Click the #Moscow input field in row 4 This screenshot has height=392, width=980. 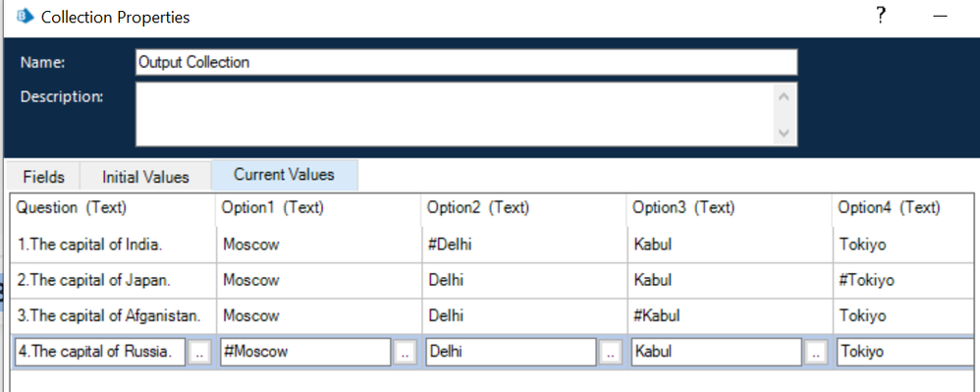click(x=305, y=352)
